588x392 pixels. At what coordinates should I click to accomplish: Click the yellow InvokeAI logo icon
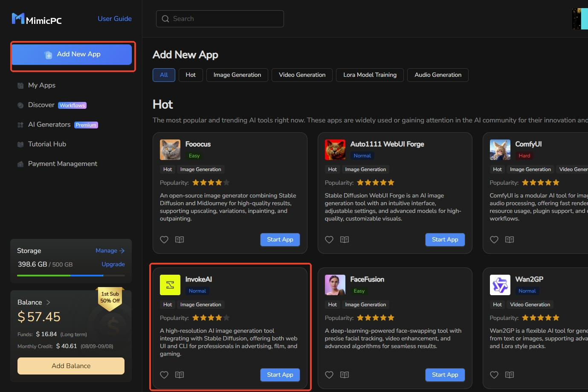[170, 285]
